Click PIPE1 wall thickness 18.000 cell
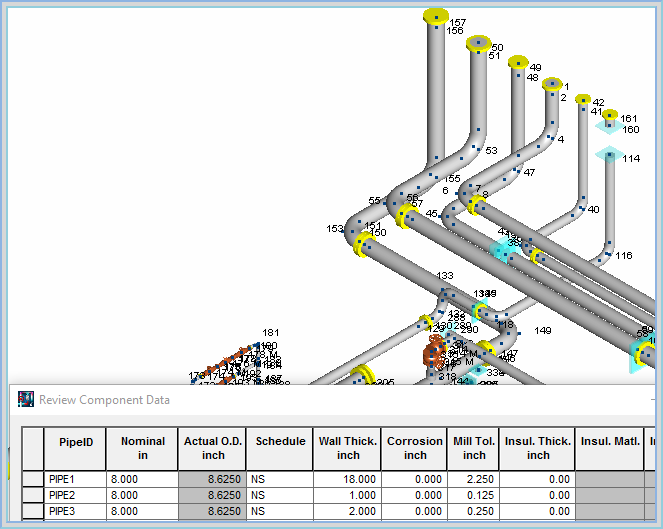Image resolution: width=663 pixels, height=529 pixels. pos(347,479)
